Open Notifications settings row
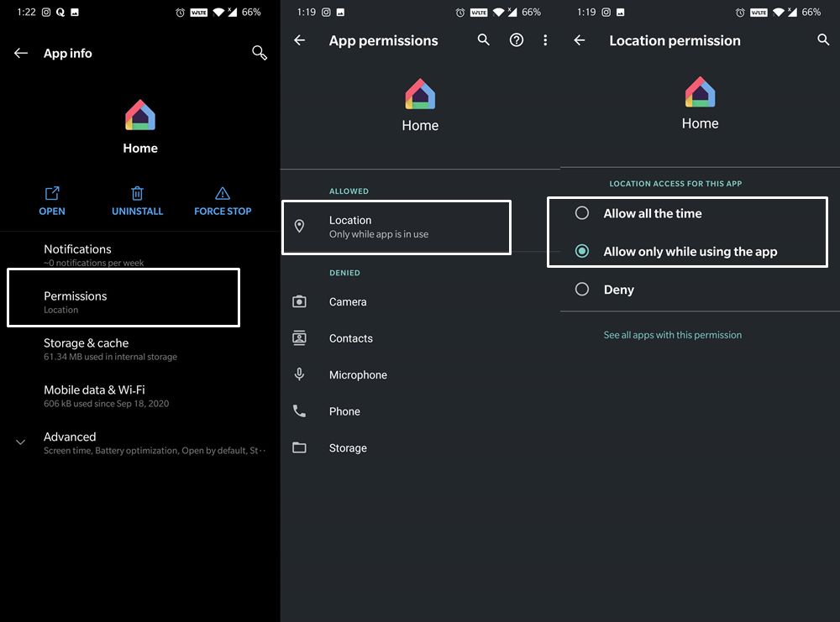 tap(140, 255)
